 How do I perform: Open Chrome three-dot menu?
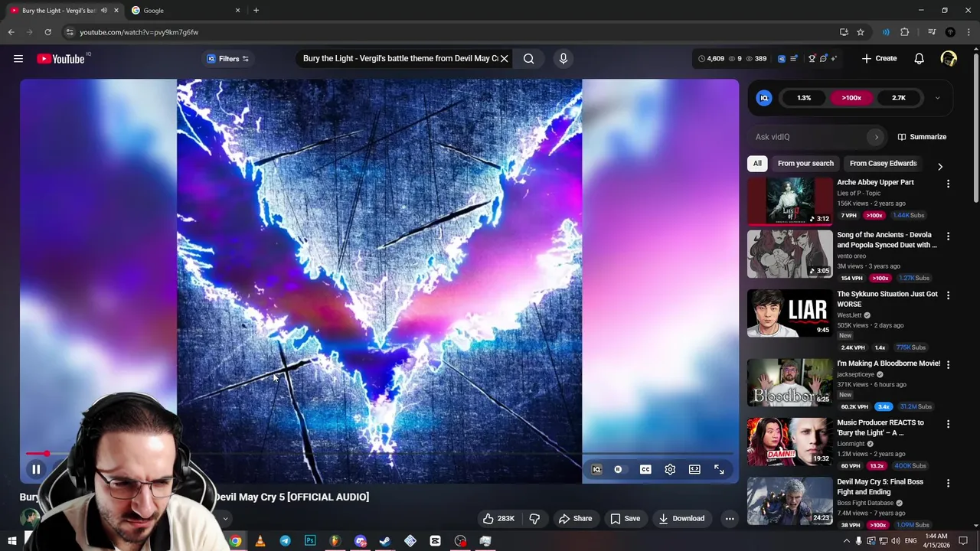click(968, 32)
